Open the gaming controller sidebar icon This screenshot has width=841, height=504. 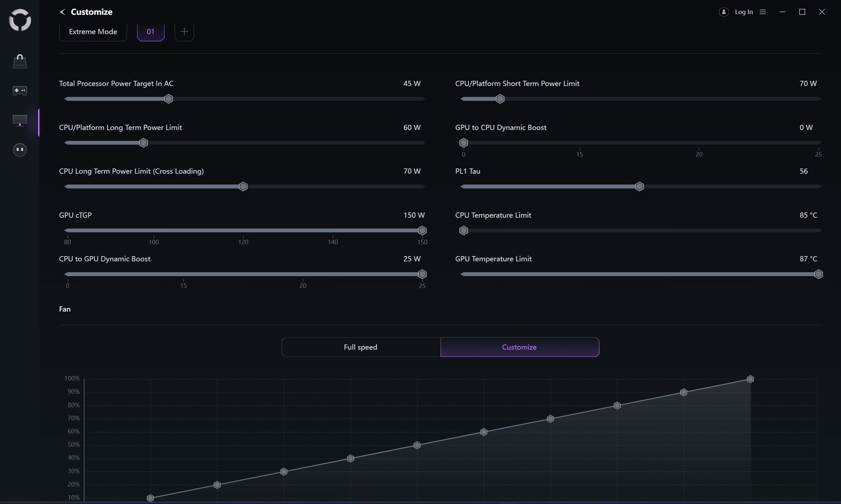coord(20,91)
